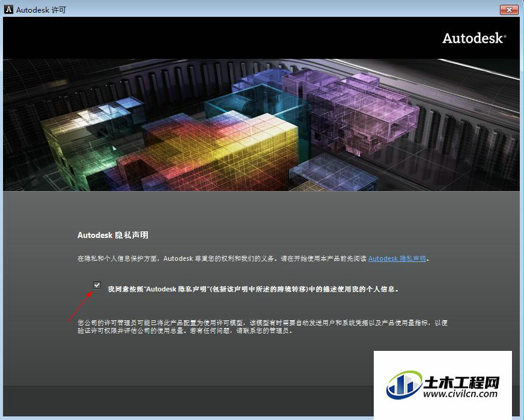524x420 pixels.
Task: Click the bold heading 'Autodesk 隐私声明'
Action: (x=113, y=235)
